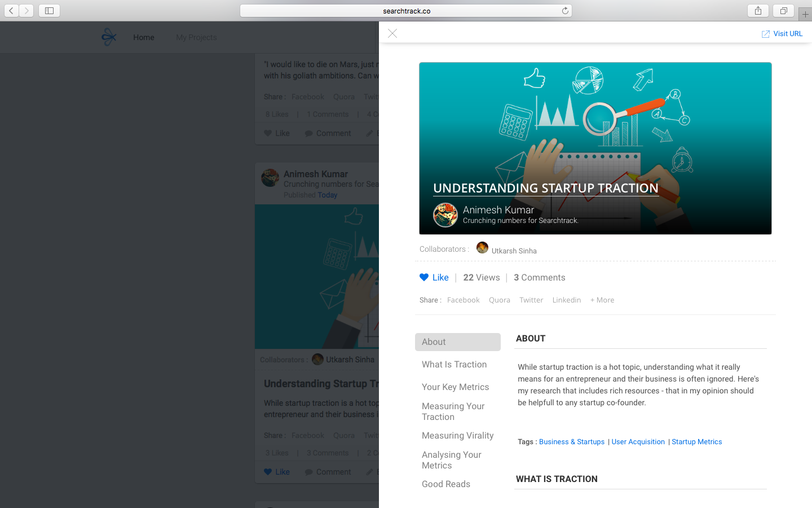812x508 pixels.
Task: Open My Projects nav item
Action: point(196,37)
